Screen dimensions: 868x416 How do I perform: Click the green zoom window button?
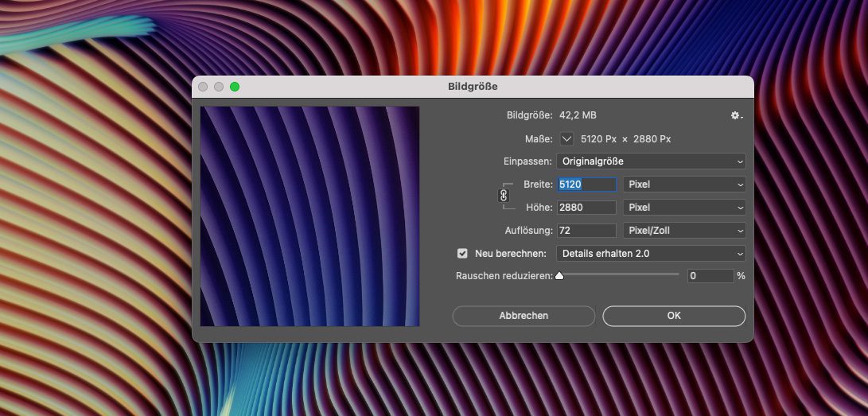click(235, 87)
